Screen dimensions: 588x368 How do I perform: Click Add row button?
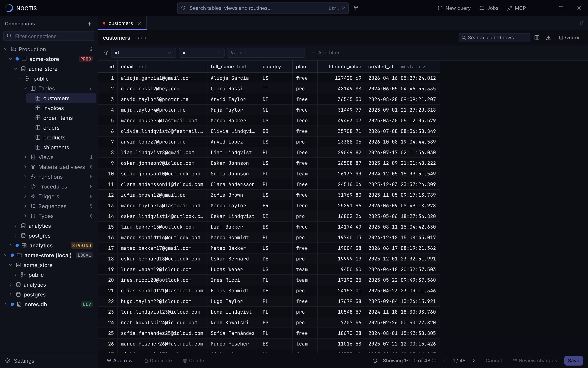(x=120, y=360)
